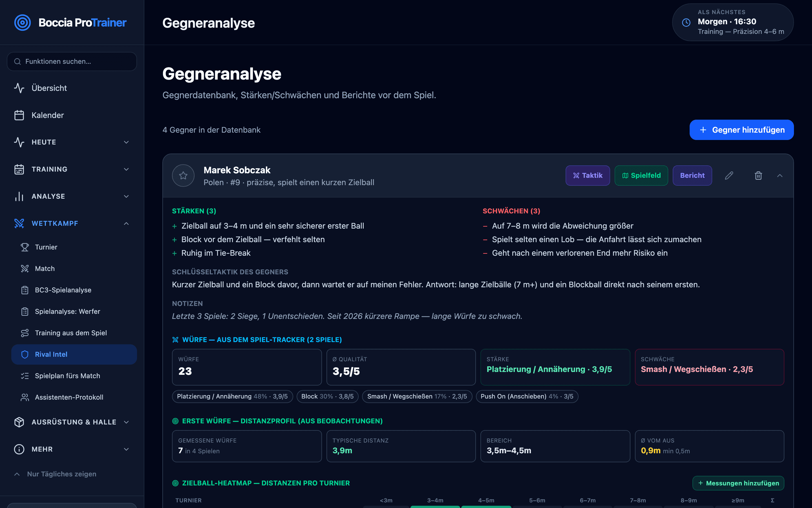
Task: Click the Mehr info icon
Action: click(19, 449)
